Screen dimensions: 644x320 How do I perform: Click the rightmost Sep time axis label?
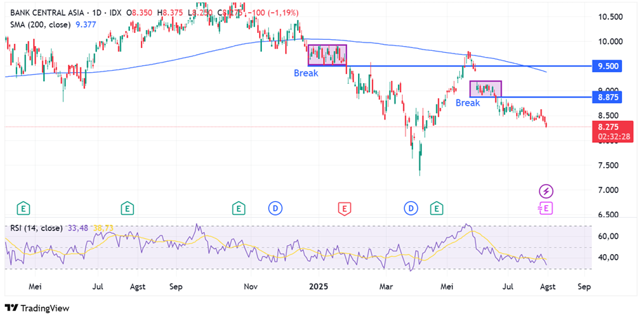[584, 286]
